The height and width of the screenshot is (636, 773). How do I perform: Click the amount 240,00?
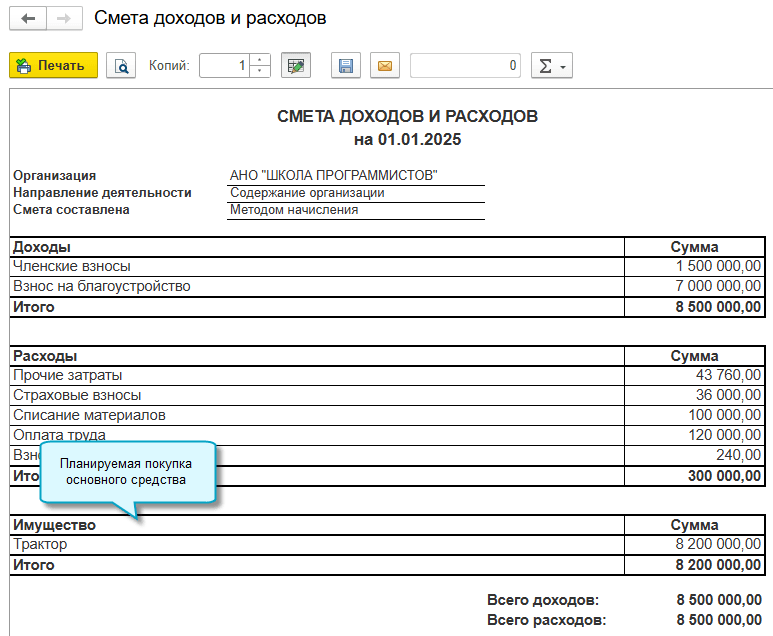tap(738, 455)
